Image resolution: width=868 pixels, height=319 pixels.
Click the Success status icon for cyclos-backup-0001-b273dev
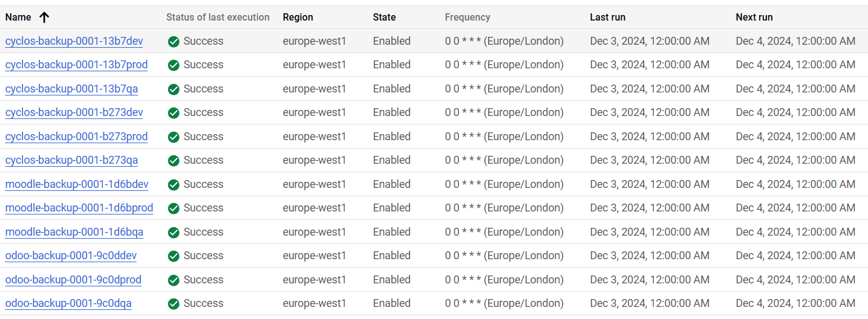(x=174, y=113)
